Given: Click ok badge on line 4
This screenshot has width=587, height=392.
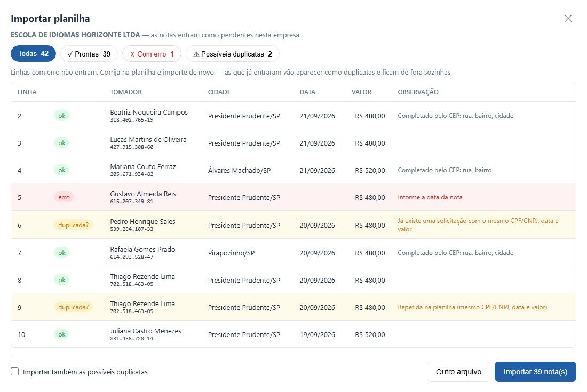Looking at the screenshot, I should (62, 170).
